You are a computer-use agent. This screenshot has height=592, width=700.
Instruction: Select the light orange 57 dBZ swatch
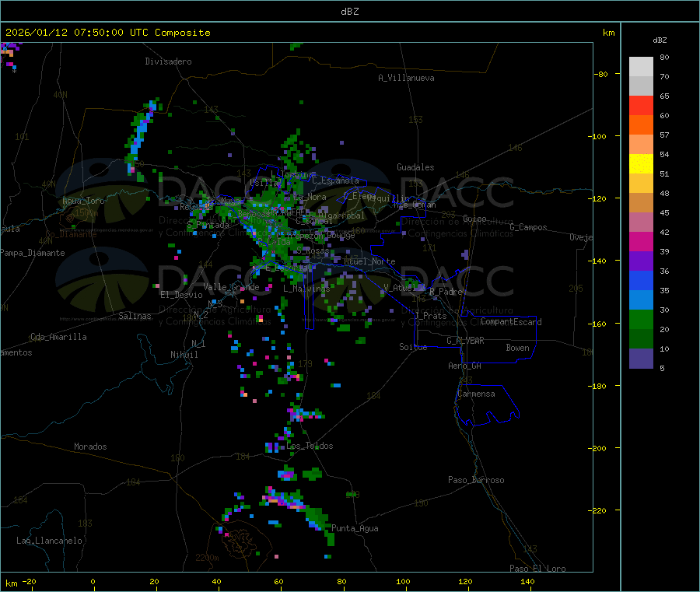641,144
